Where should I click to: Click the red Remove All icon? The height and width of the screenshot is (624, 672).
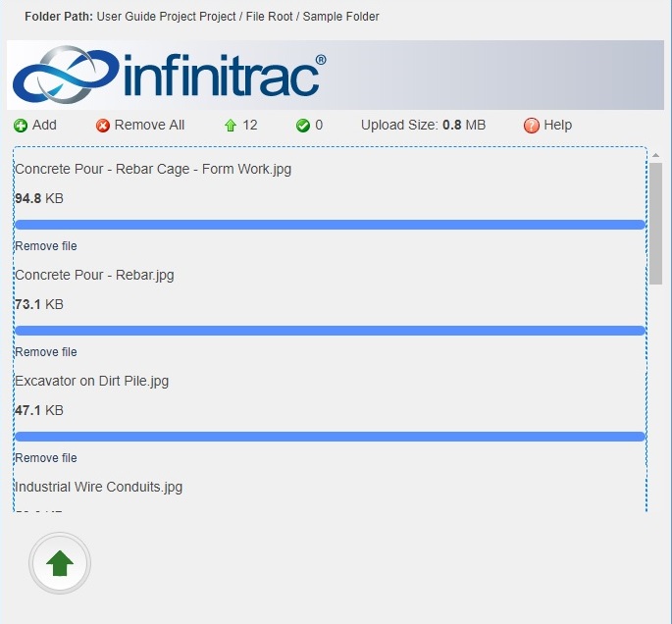[102, 126]
